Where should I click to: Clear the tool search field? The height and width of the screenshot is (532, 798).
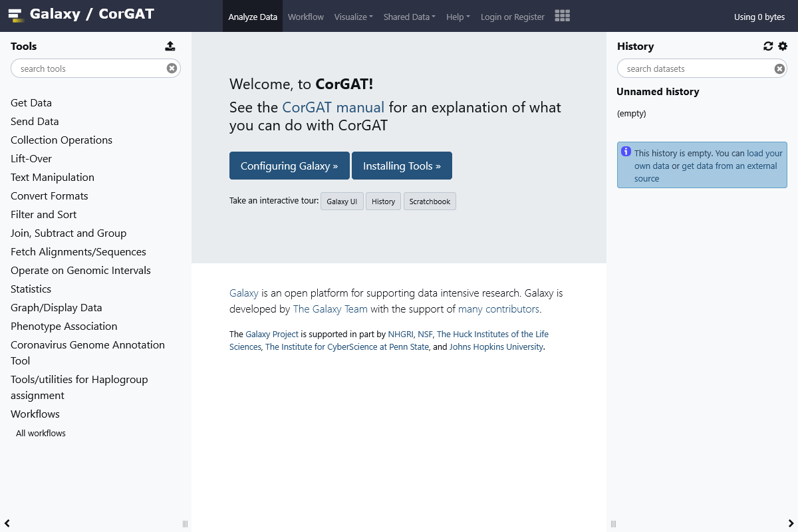[x=172, y=68]
